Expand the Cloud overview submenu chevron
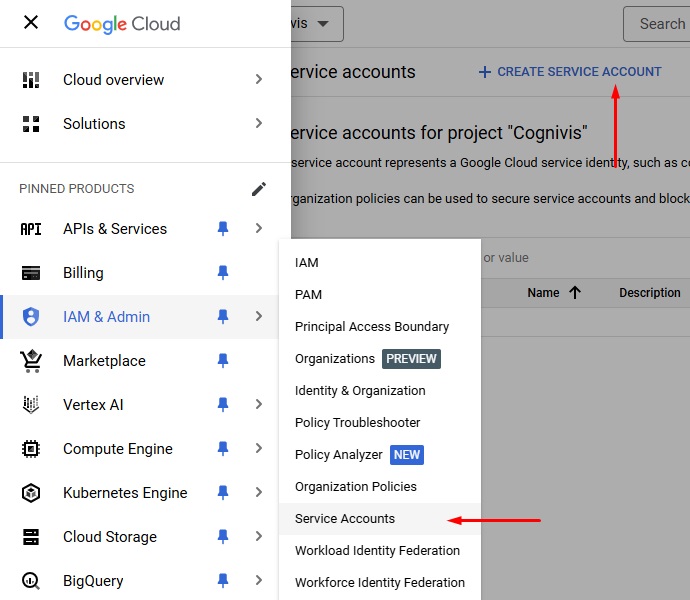This screenshot has width=690, height=600. tap(259, 80)
